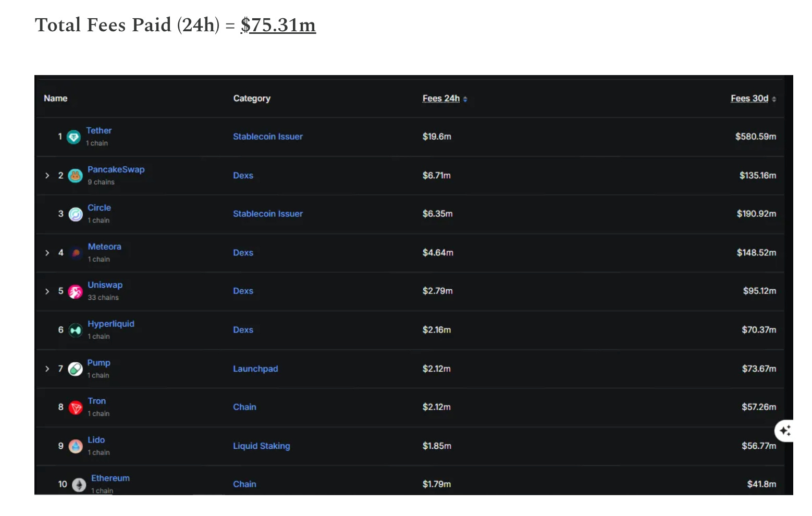The width and height of the screenshot is (812, 516).
Task: Click the $95.12m fees 30d value
Action: 760,291
